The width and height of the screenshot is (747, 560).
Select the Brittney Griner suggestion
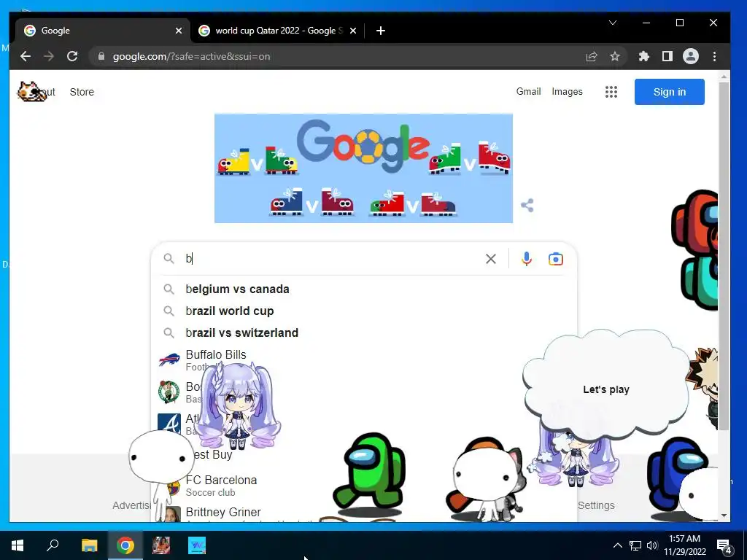[x=364, y=514]
